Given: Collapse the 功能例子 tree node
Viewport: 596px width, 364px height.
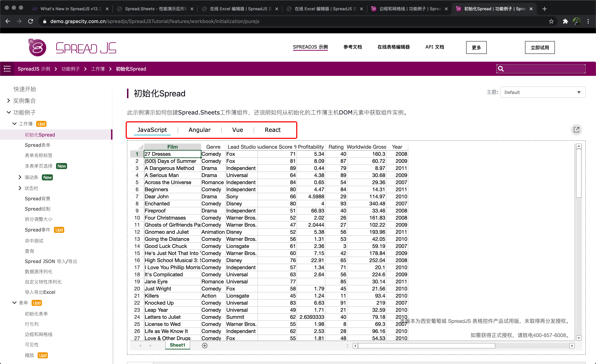Looking at the screenshot, I should 9,112.
